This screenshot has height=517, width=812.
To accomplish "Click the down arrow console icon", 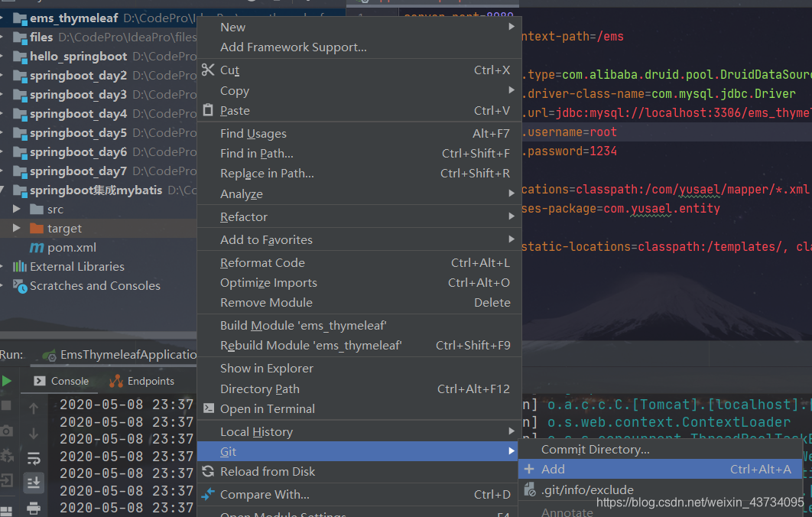I will pyautogui.click(x=34, y=434).
